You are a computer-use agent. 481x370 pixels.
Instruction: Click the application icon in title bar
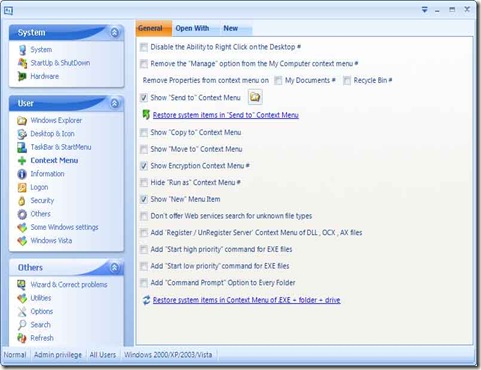click(x=8, y=11)
